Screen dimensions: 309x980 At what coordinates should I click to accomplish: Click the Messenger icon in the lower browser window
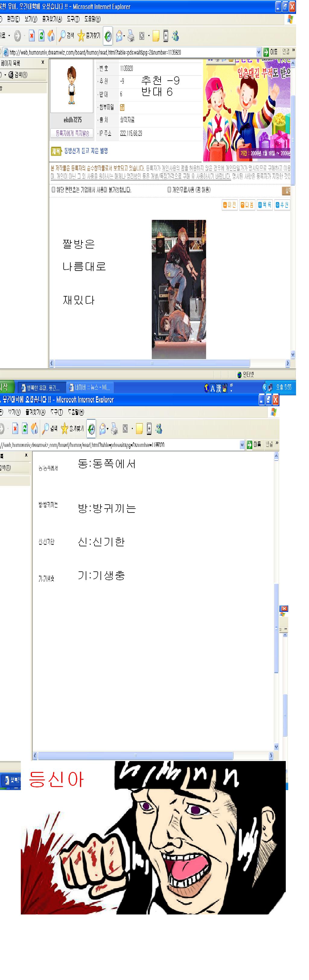(158, 429)
